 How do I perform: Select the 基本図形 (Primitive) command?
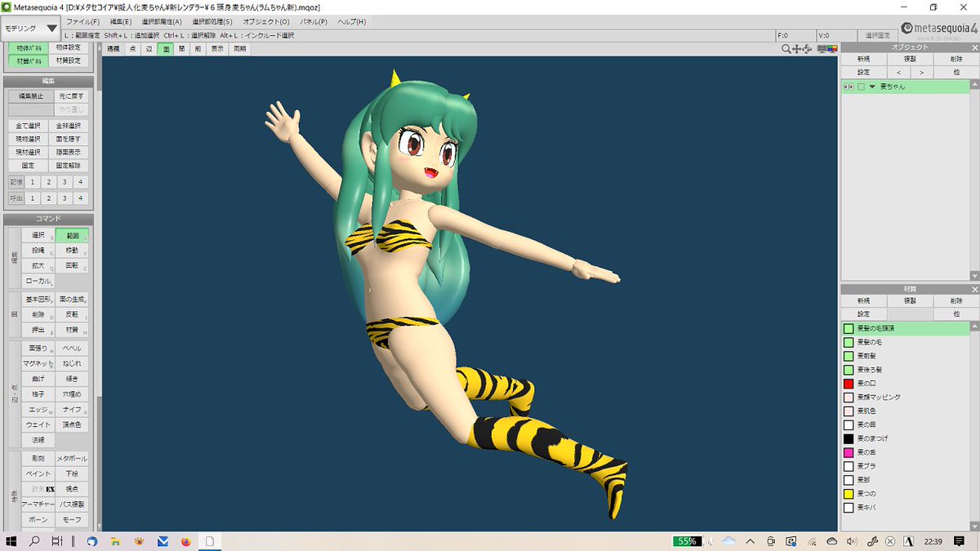pos(38,300)
